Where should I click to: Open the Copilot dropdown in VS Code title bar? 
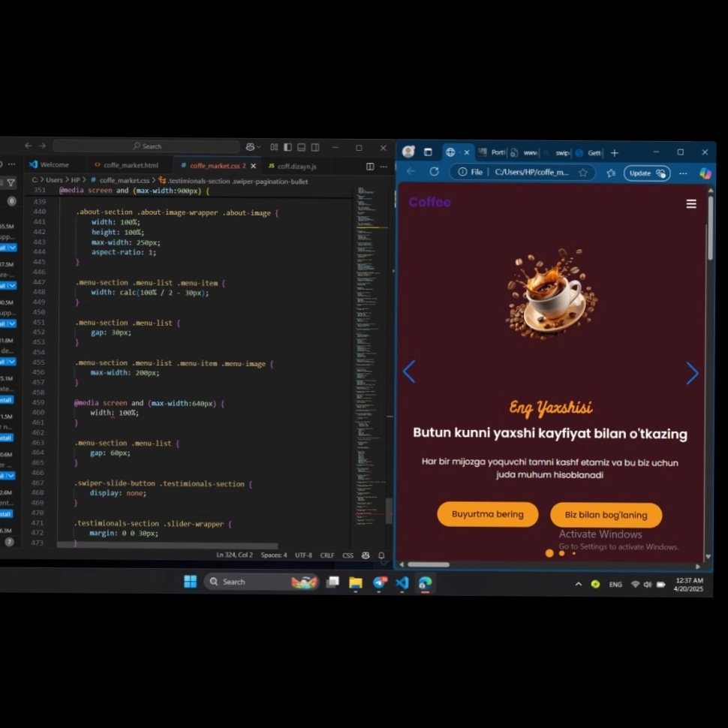[254, 147]
